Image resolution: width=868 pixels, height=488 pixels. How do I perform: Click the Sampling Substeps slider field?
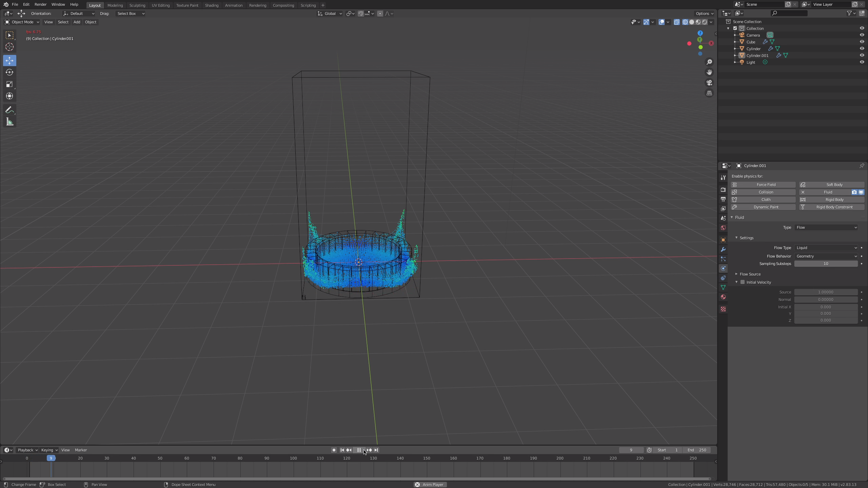coord(826,264)
